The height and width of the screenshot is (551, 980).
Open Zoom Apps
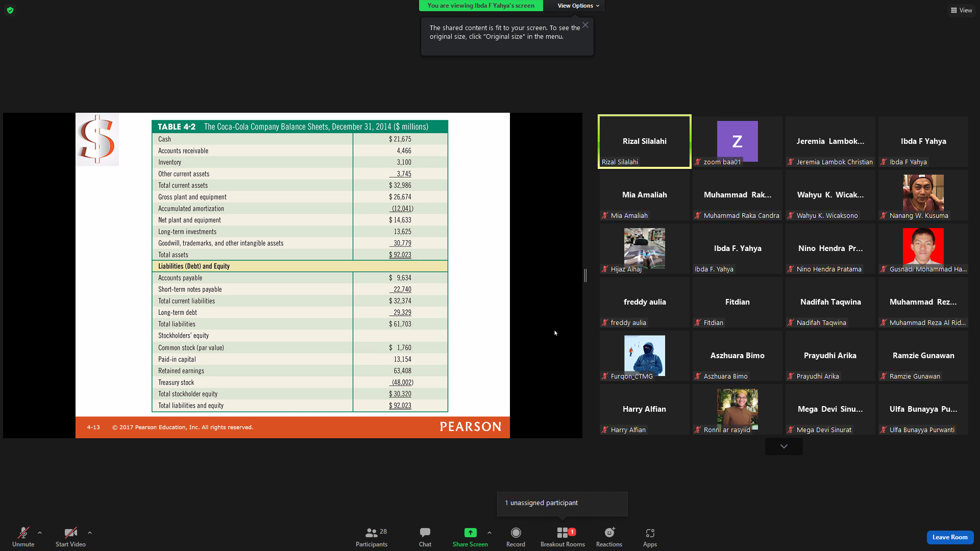[650, 537]
